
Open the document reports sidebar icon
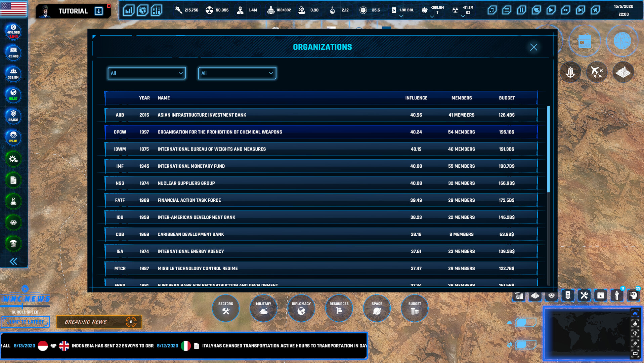point(13,180)
